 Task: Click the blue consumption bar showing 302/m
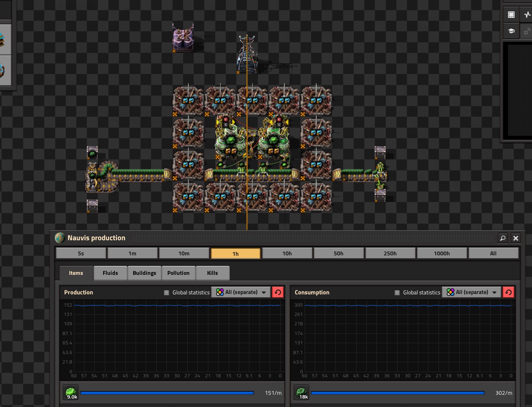398,393
